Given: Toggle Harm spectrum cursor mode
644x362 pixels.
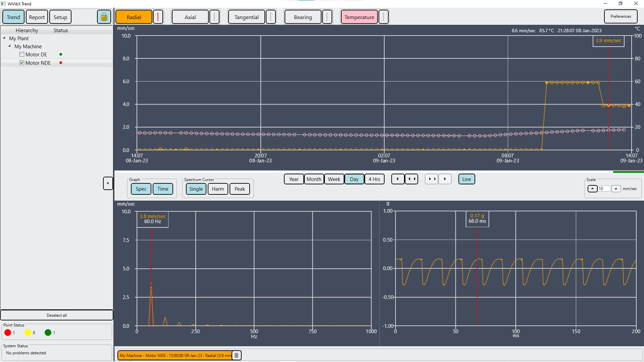Looking at the screenshot, I should 217,189.
